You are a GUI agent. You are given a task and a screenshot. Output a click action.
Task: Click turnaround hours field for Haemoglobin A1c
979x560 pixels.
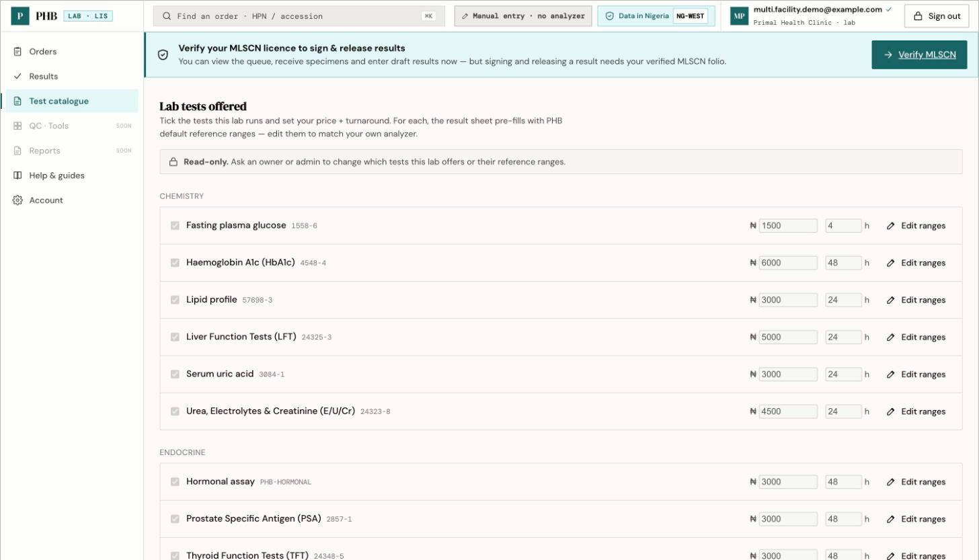click(843, 263)
